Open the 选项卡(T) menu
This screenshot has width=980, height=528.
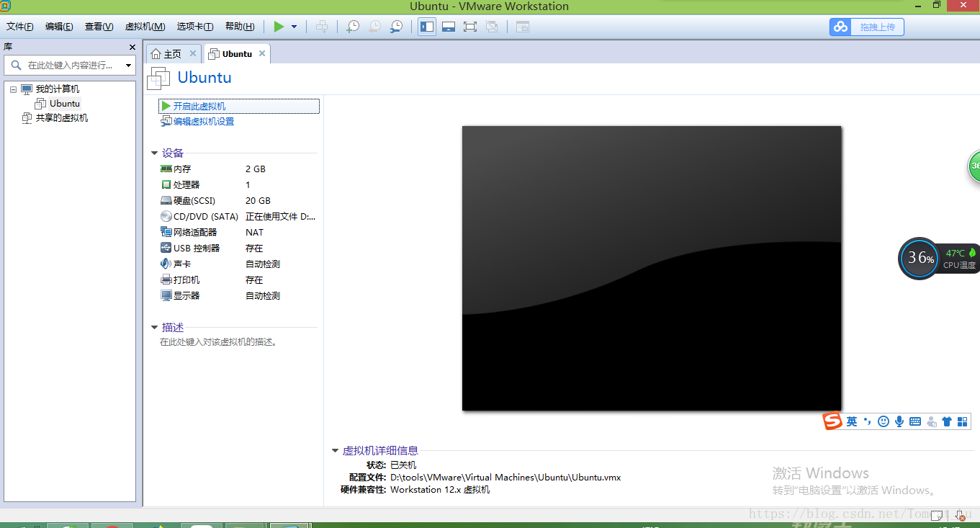coord(195,27)
